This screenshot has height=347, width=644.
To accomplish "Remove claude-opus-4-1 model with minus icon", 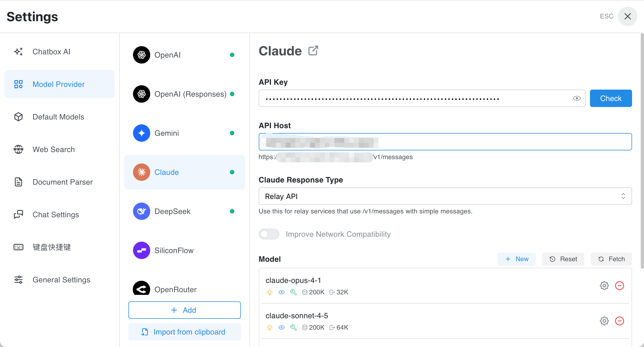I will 620,286.
